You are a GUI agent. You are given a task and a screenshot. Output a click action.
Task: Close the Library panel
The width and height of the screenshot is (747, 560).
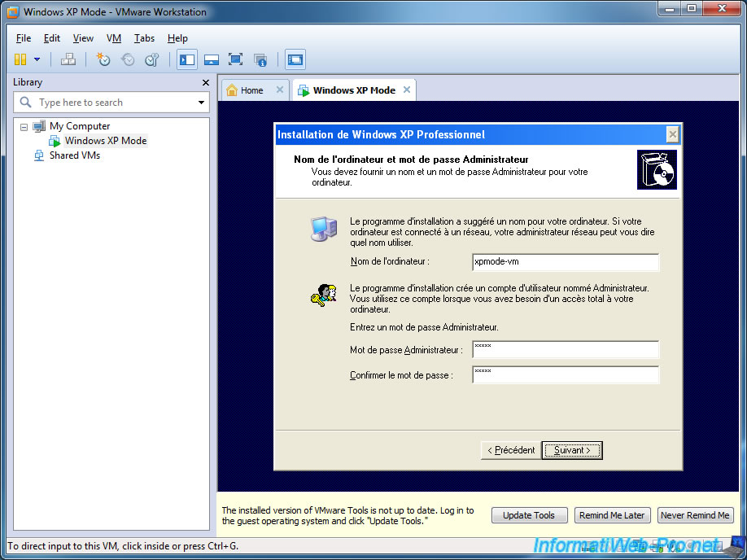(x=205, y=82)
